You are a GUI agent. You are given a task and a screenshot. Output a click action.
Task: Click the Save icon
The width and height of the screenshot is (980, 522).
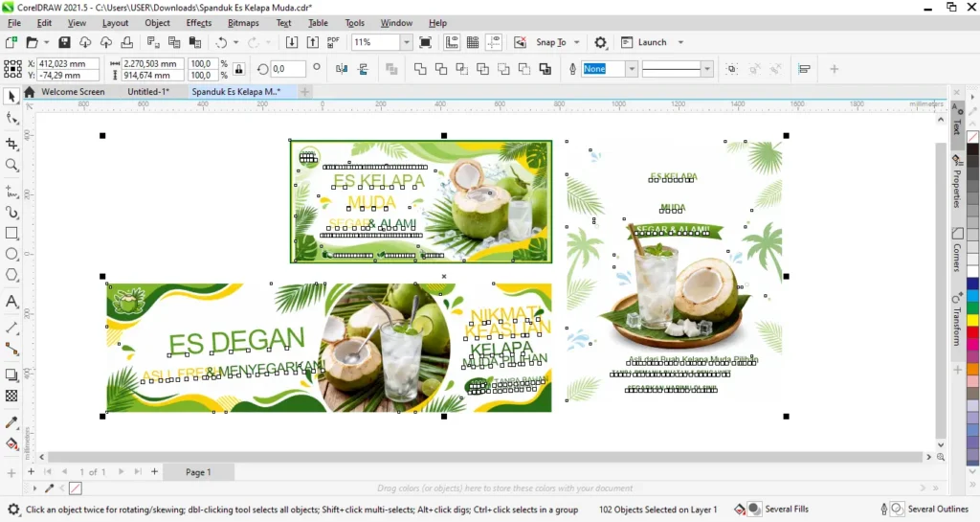[x=64, y=42]
